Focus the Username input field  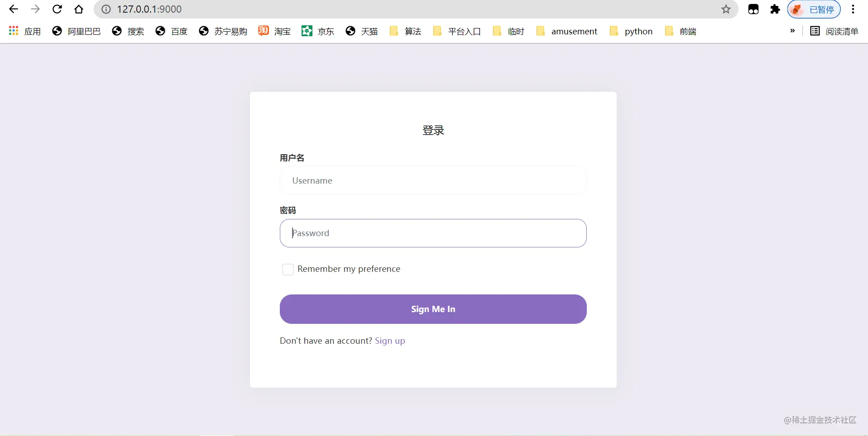(433, 180)
